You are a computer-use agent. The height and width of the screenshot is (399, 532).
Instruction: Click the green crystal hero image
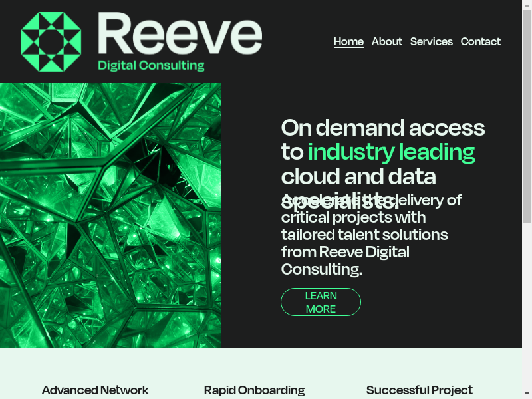(110, 215)
